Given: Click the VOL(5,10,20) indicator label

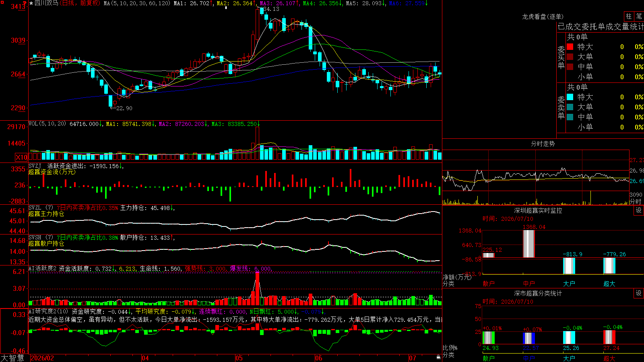Looking at the screenshot, I should (x=47, y=124).
